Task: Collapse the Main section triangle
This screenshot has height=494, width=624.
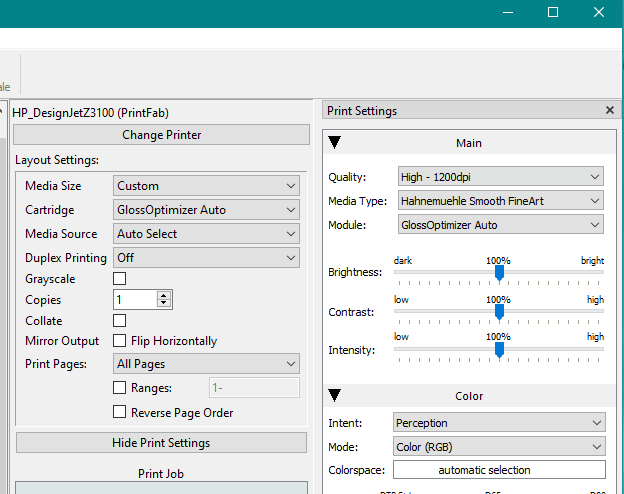Action: pos(335,142)
